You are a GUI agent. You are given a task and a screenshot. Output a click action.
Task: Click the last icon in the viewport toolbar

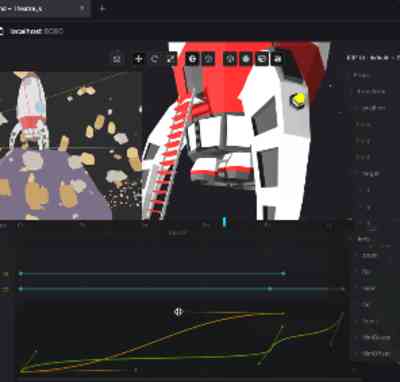277,59
